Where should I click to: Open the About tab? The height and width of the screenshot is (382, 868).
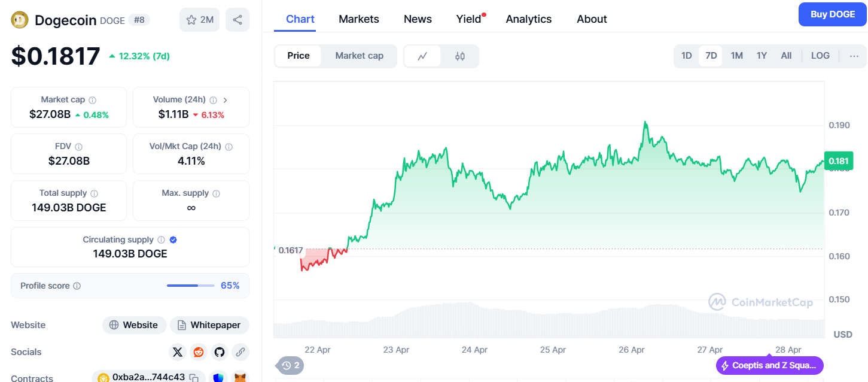point(592,19)
